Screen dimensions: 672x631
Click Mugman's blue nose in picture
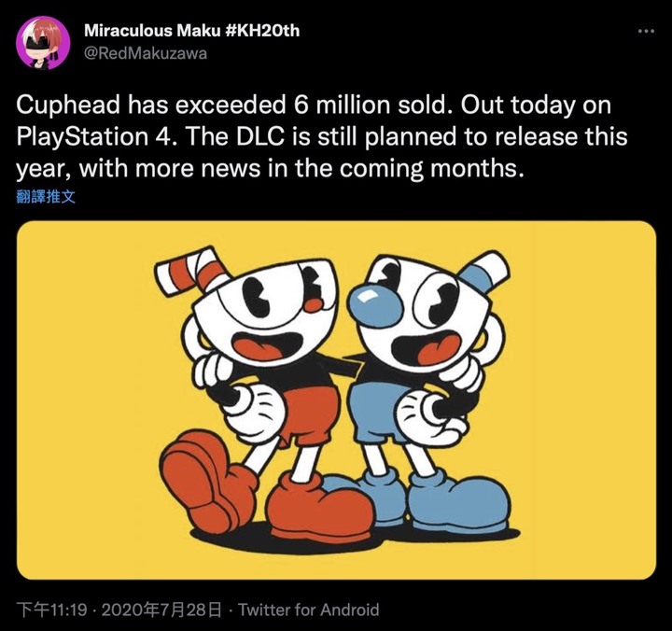point(373,302)
